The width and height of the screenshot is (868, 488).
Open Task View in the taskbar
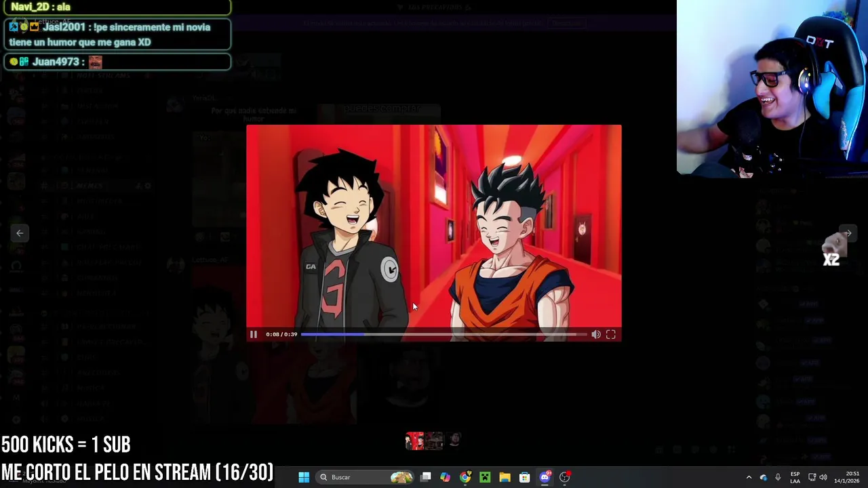pos(426,477)
